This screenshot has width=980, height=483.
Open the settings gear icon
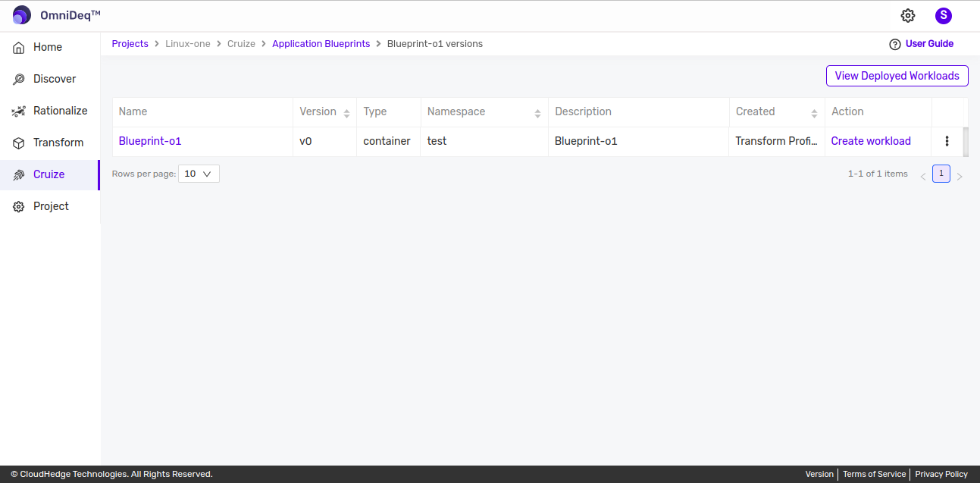coord(908,15)
